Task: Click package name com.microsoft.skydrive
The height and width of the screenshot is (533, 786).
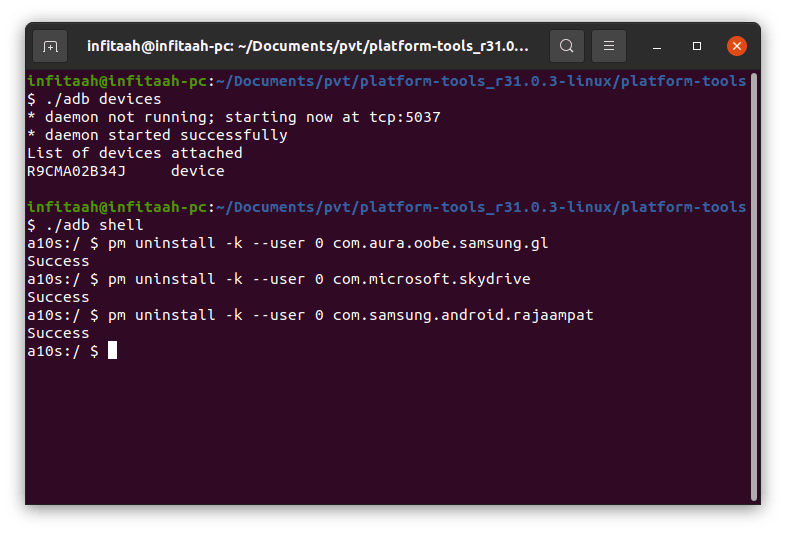Action: pyautogui.click(x=431, y=279)
